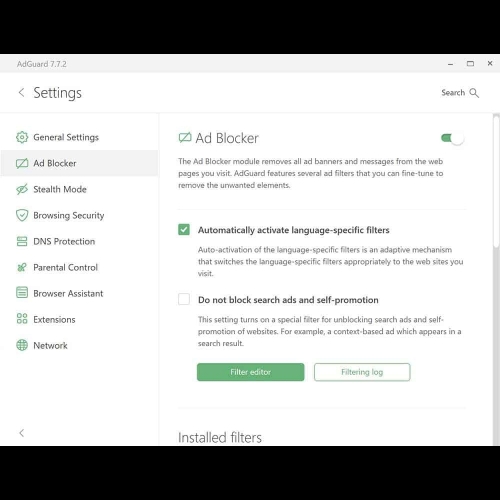Viewport: 500px width, 500px height.
Task: Click the Extensions grid icon
Action: (x=22, y=319)
